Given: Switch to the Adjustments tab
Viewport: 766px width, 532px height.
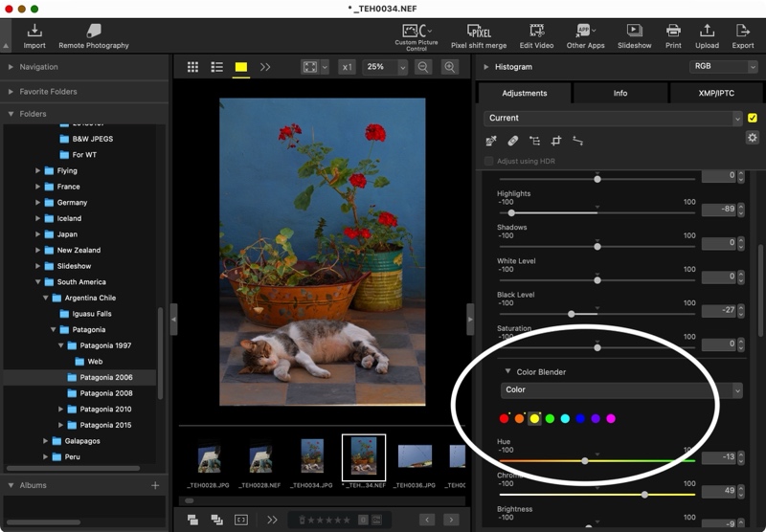Looking at the screenshot, I should tap(524, 93).
